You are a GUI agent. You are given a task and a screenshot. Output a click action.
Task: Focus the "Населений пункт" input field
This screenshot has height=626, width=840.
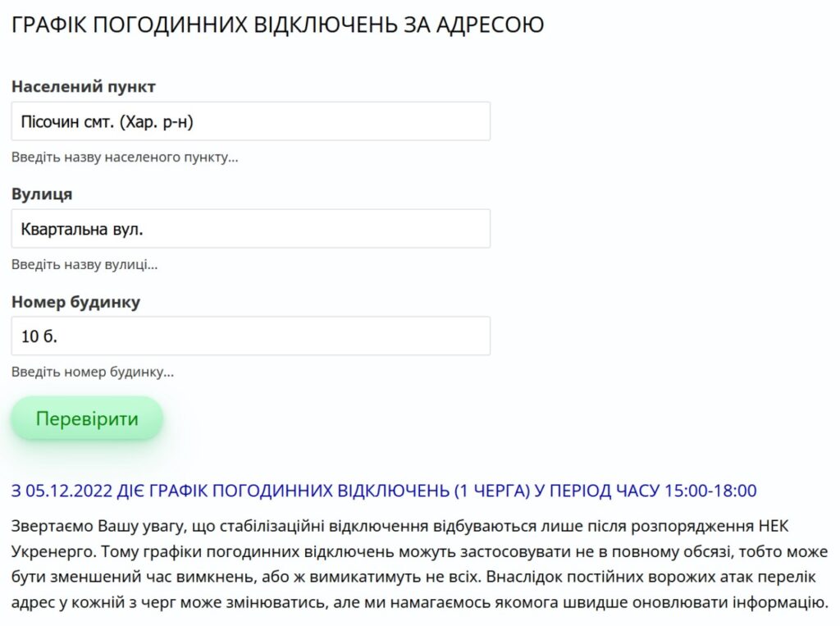click(250, 121)
